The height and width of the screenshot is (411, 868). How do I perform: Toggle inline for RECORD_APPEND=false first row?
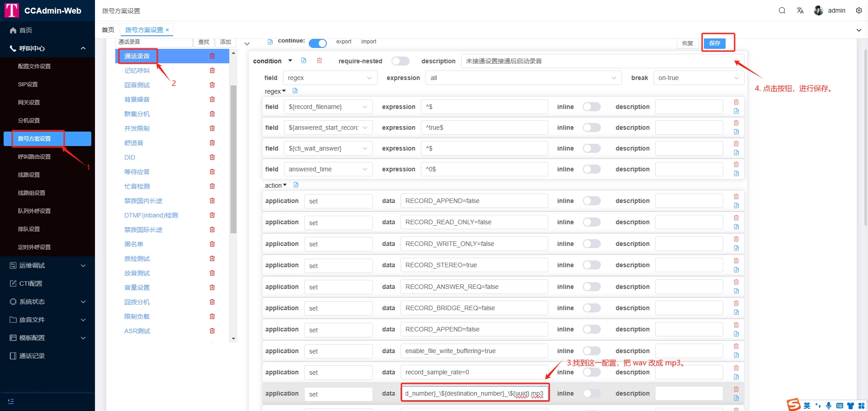tap(591, 201)
